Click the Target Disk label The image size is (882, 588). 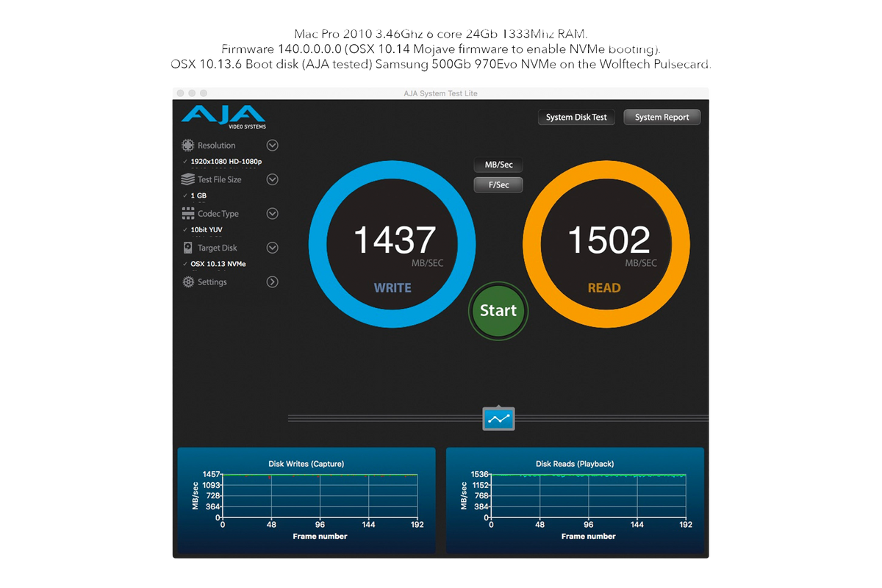pyautogui.click(x=218, y=248)
